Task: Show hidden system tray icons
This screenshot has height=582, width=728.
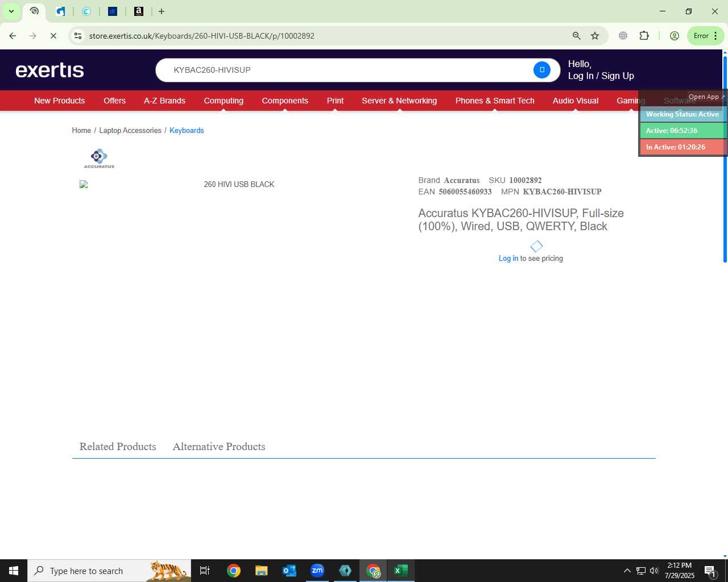Action: [x=627, y=571]
